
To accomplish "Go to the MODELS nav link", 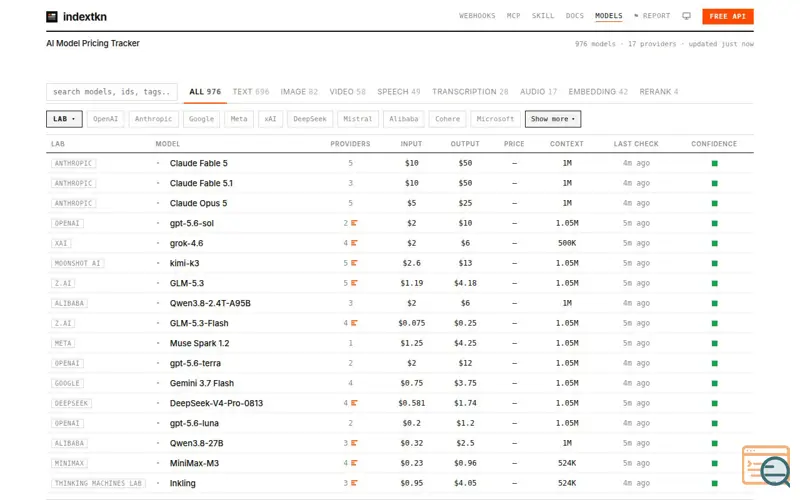I will tap(609, 16).
